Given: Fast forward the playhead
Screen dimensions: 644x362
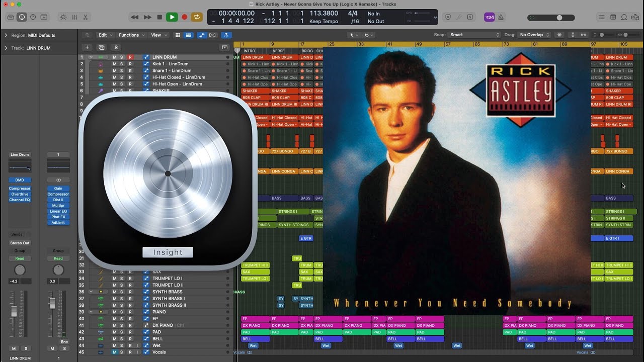Looking at the screenshot, I should 147,17.
